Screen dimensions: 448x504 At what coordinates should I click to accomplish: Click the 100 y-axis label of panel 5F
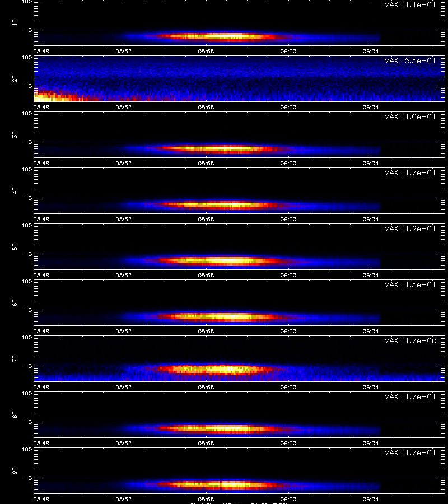click(27, 226)
